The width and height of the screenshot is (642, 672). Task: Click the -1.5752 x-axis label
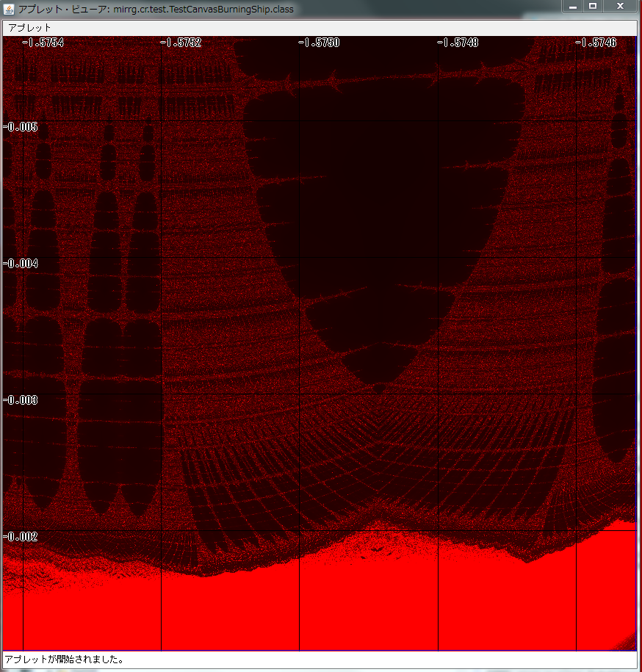[181, 43]
